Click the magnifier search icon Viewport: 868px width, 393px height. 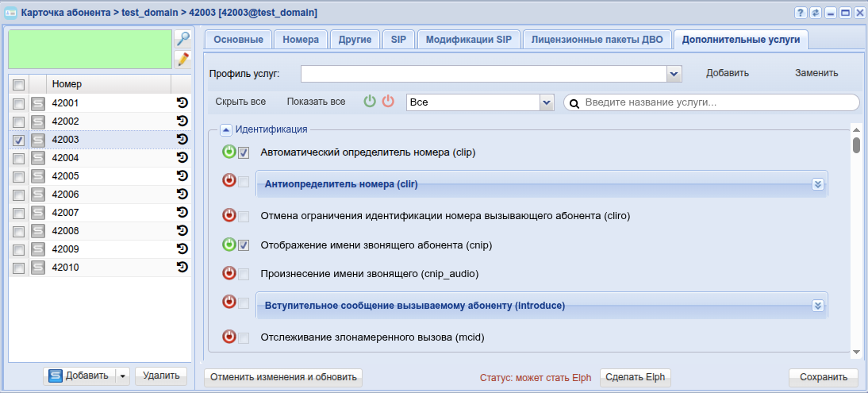pos(182,39)
